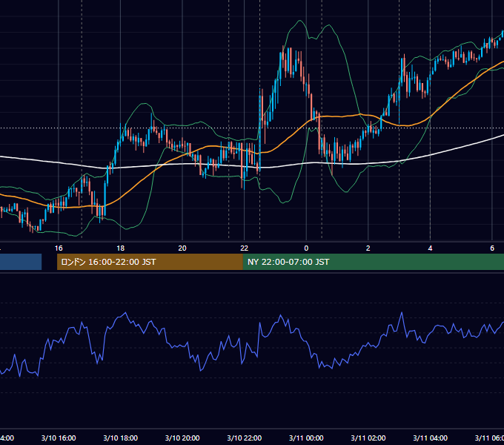Click the 3/11 02:00 date label
The image size is (504, 445).
368,438
